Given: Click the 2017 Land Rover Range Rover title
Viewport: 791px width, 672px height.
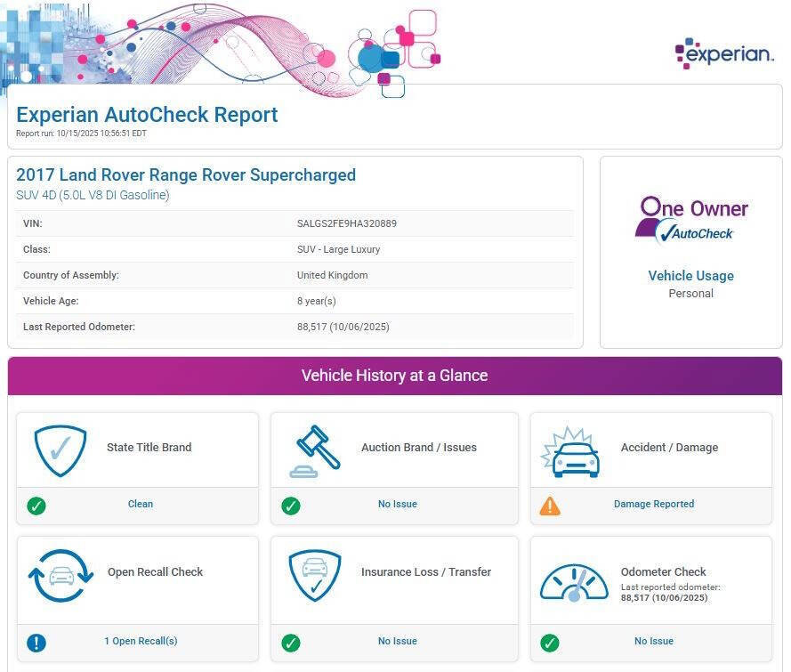Looking at the screenshot, I should tap(186, 174).
